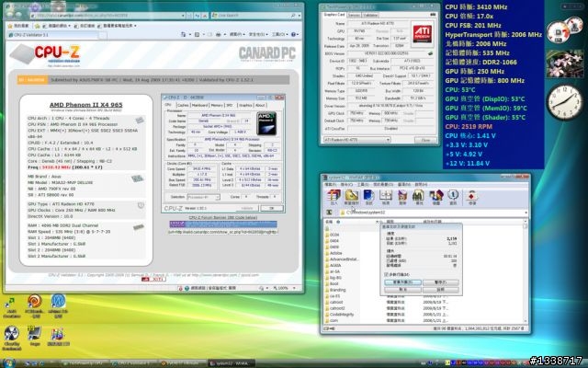Click the Extract To icon in WinRAR toolbar
Screen dimensions: 588x368
click(351, 198)
